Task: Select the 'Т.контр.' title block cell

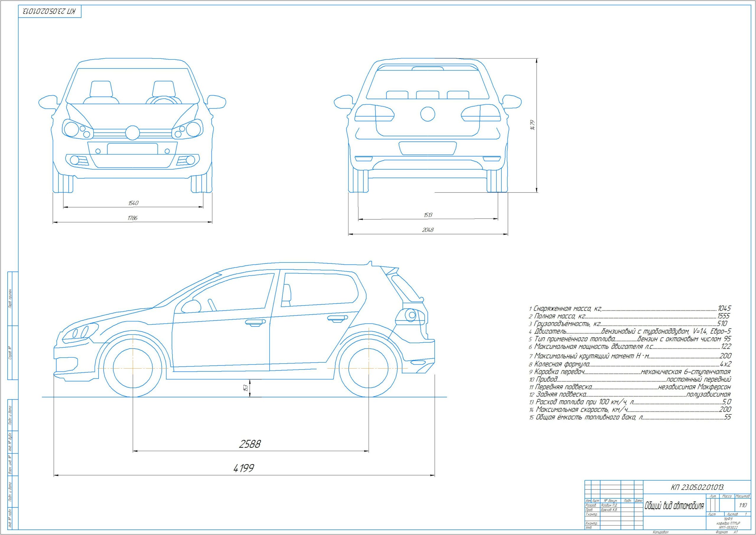Action: coord(592,515)
